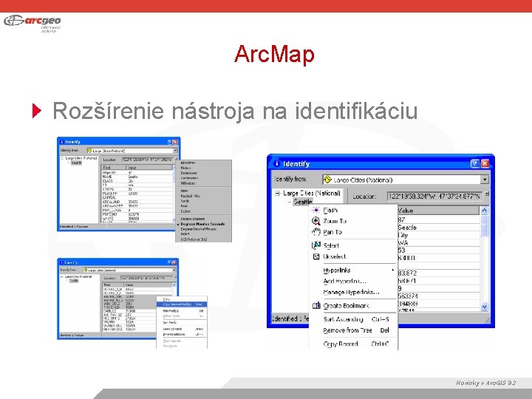This screenshot has height=399, width=532.
Task: Click the Value column header in large window
Action: 439,211
